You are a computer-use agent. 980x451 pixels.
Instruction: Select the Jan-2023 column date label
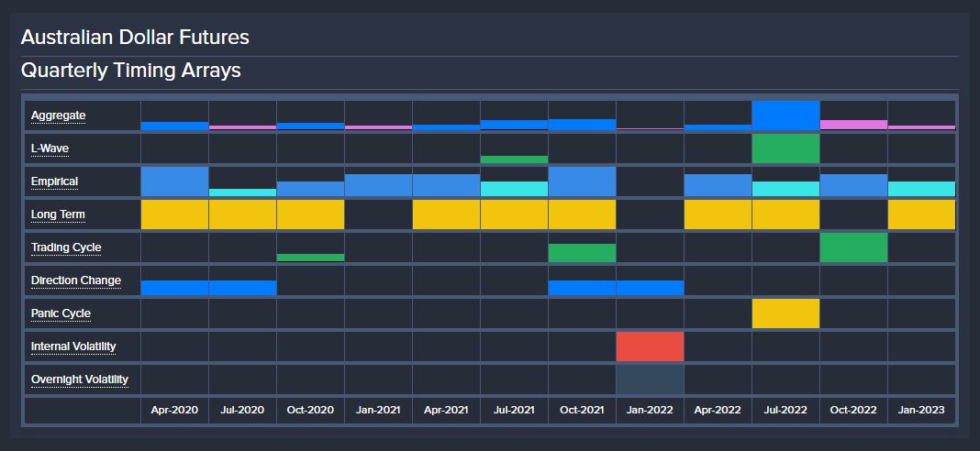point(921,411)
